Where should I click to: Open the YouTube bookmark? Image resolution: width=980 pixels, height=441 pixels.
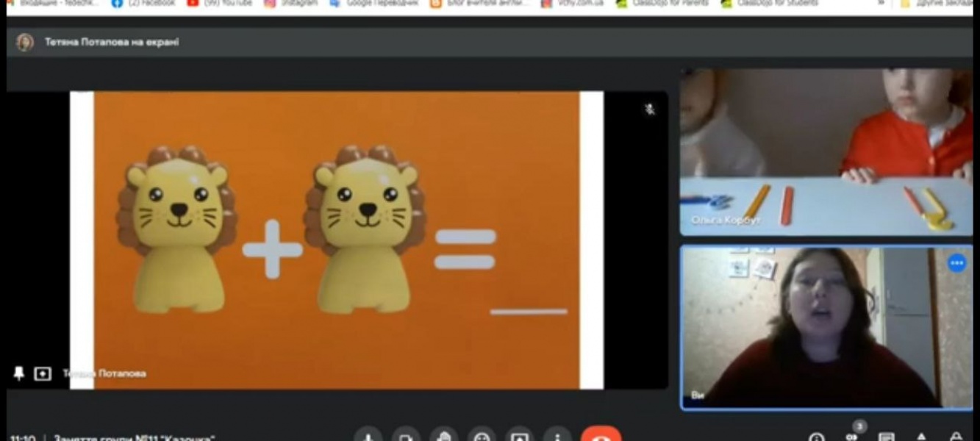219,4
